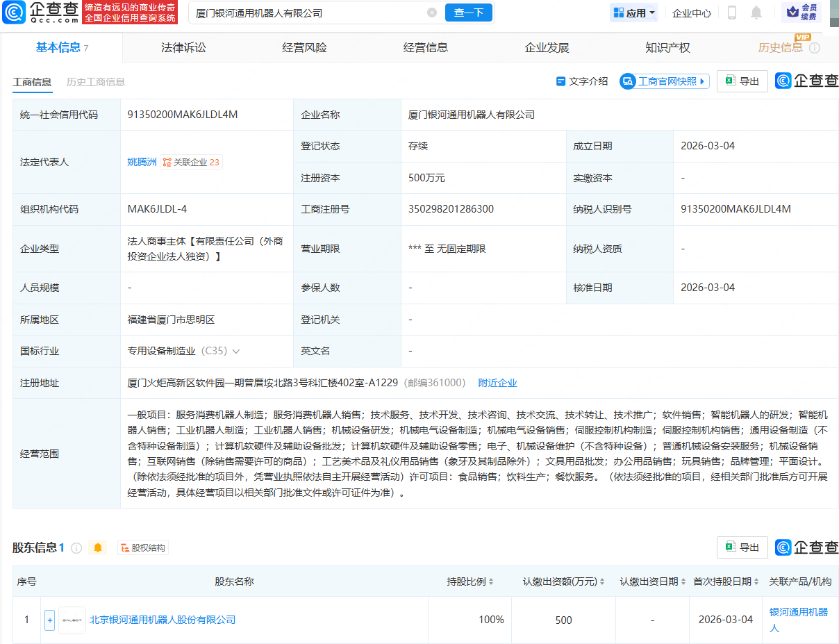This screenshot has width=839, height=644.
Task: Click the 附近企业 link
Action: 497,382
